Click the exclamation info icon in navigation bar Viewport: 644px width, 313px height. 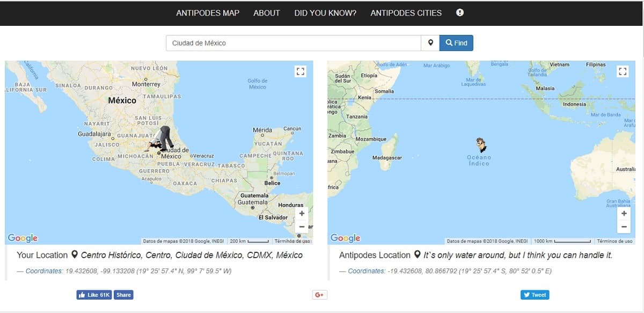(x=459, y=12)
